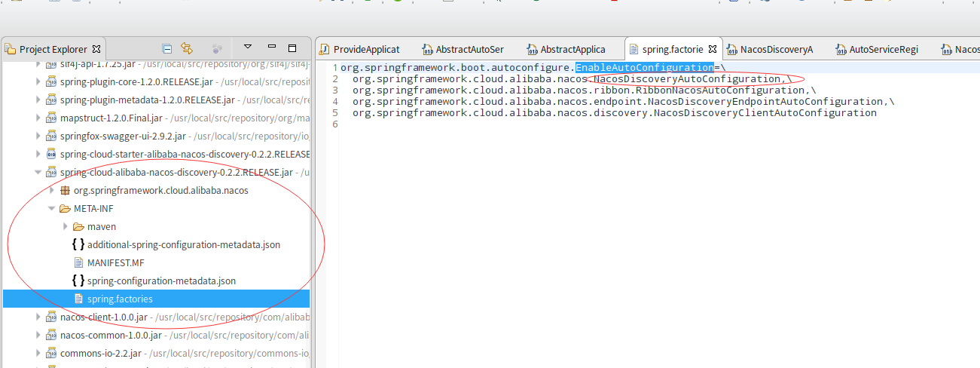Click the JSON braces icon of spring-configuration-metadata.json

(x=78, y=281)
